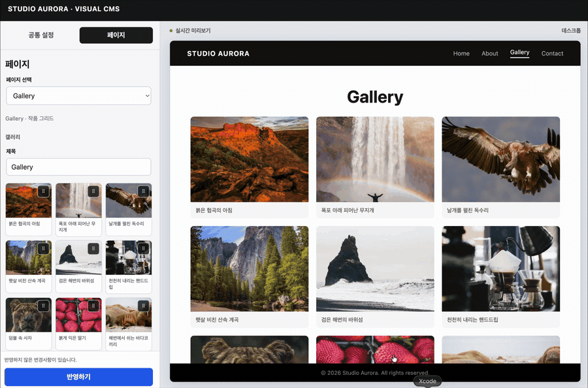
Task: Open Gallery in the preview navigation
Action: coord(519,52)
